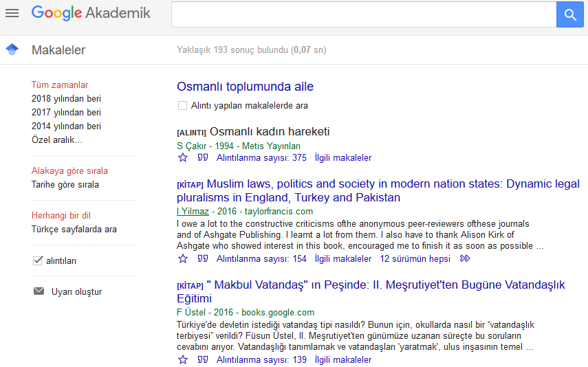Viewport: 588px width, 367px height.
Task: Open Özel aralık custom date range
Action: point(56,140)
